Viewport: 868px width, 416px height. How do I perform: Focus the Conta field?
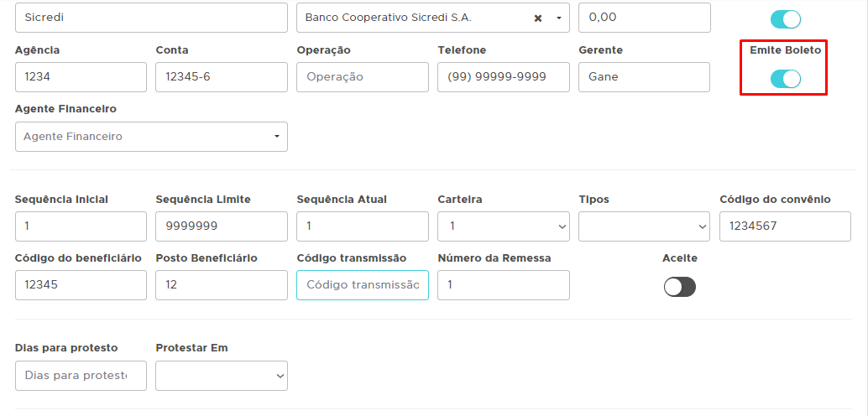pyautogui.click(x=222, y=77)
